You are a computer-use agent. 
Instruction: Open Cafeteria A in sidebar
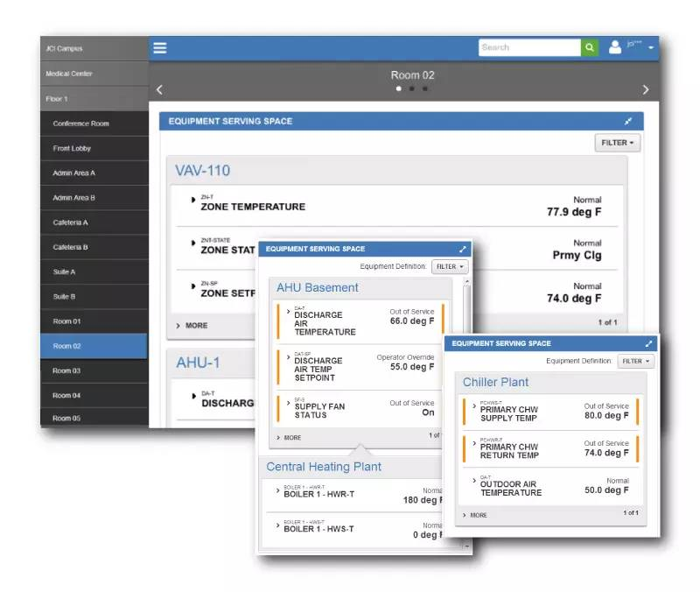[x=94, y=222]
